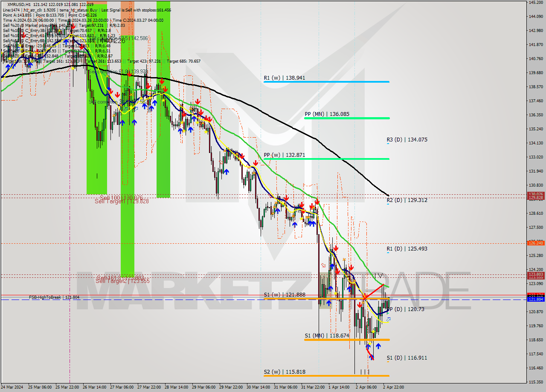Select the R1 (w) | 138.941 label
Image resolution: width=546 pixels, height=392 pixels.
tap(284, 78)
